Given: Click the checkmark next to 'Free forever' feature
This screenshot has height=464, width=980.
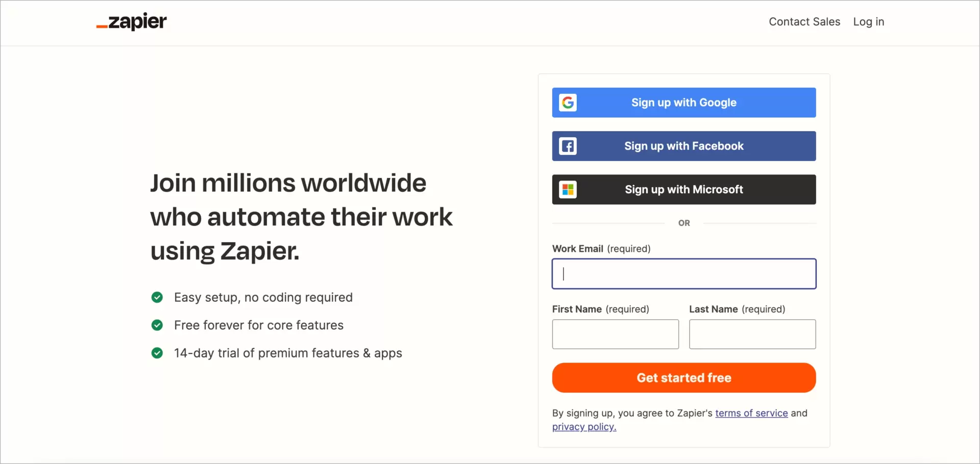Looking at the screenshot, I should coord(157,325).
